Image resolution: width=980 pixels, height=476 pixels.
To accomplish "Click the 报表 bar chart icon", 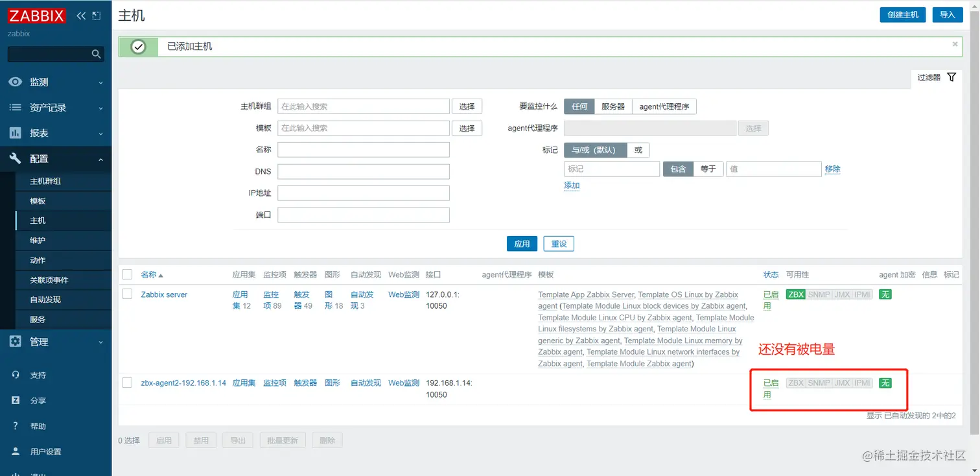I will tap(15, 133).
